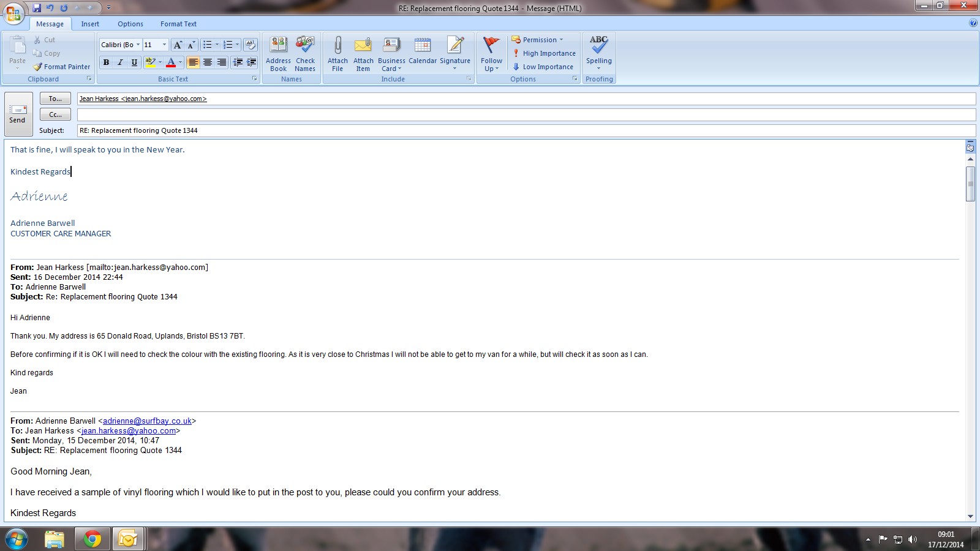Center the text
This screenshot has height=551, width=980.
[x=208, y=62]
